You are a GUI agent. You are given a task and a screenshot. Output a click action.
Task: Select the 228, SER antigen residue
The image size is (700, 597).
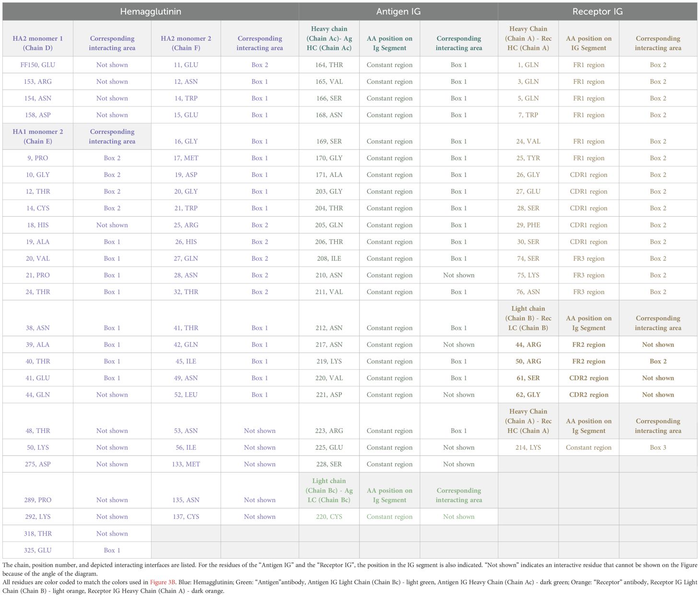(329, 464)
